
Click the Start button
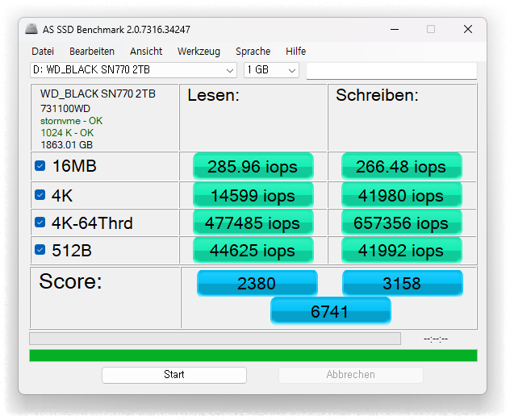pyautogui.click(x=174, y=375)
